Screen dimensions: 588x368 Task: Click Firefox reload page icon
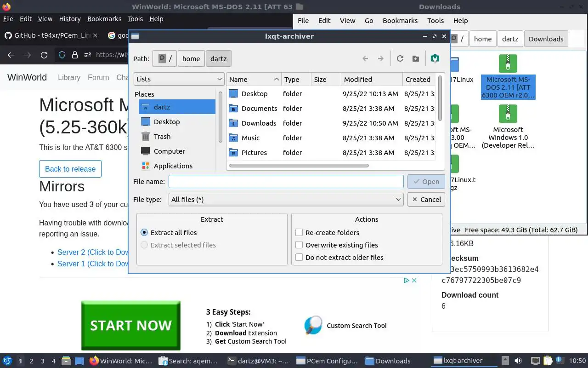click(x=44, y=55)
